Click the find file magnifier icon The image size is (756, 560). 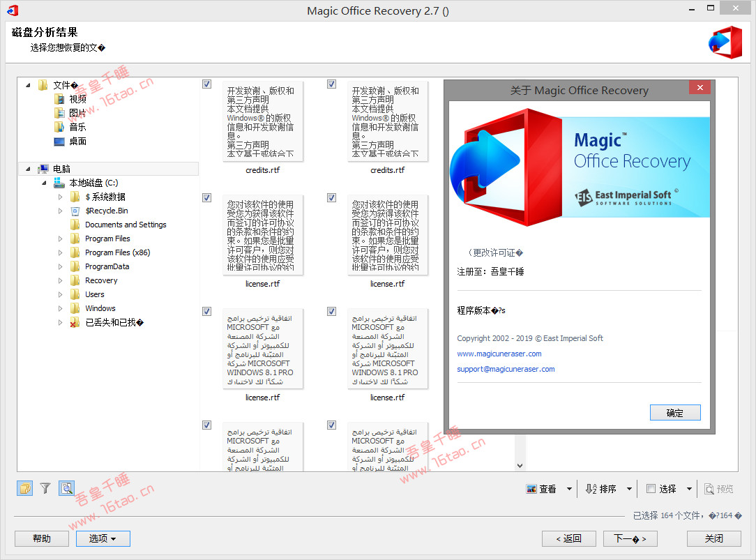click(66, 489)
